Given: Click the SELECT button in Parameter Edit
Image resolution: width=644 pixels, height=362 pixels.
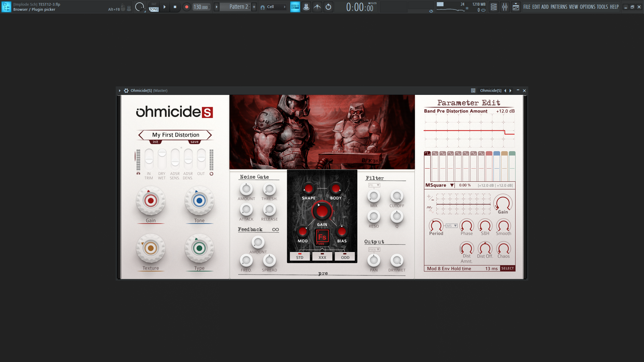Looking at the screenshot, I should [x=507, y=268].
